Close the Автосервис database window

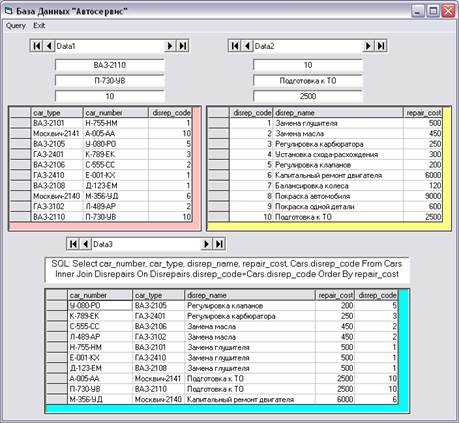(x=448, y=11)
